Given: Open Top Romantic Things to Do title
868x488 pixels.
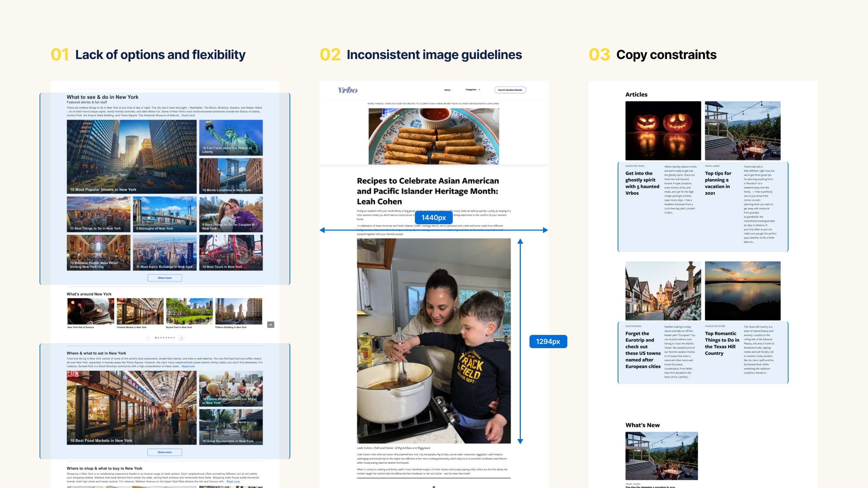Looking at the screenshot, I should [722, 343].
